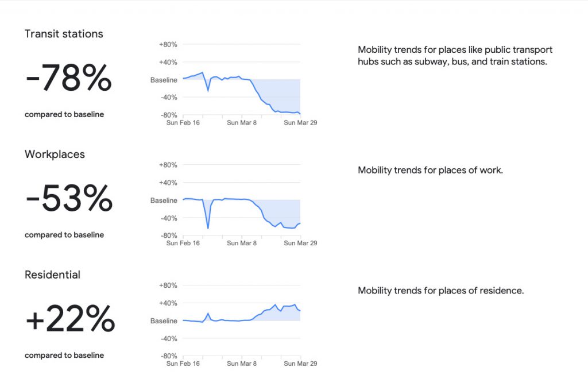Image resolution: width=588 pixels, height=390 pixels.
Task: Click the Workplaces heading
Action: click(x=55, y=154)
